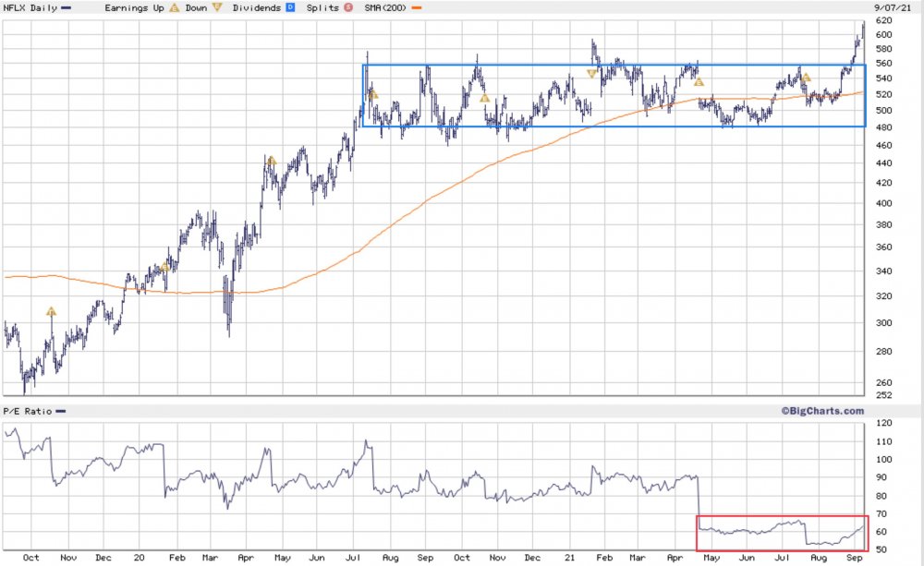Screen dimensions: 924x566
Task: Click the 50 label on P/E axis
Action: [881, 550]
